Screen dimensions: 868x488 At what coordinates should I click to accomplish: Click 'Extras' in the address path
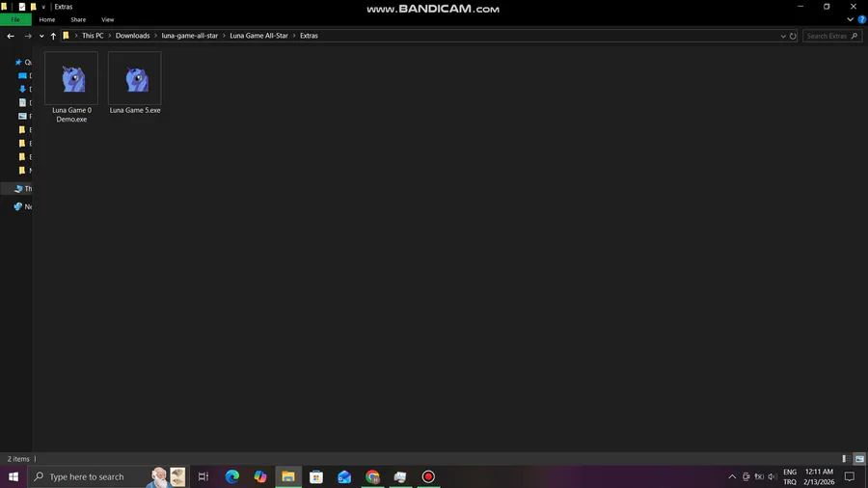click(x=309, y=36)
